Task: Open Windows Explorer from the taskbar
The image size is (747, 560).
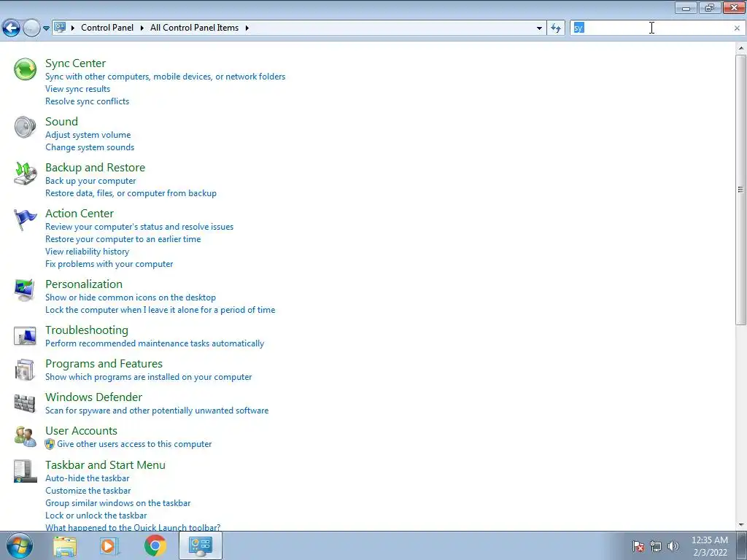Action: coord(65,545)
